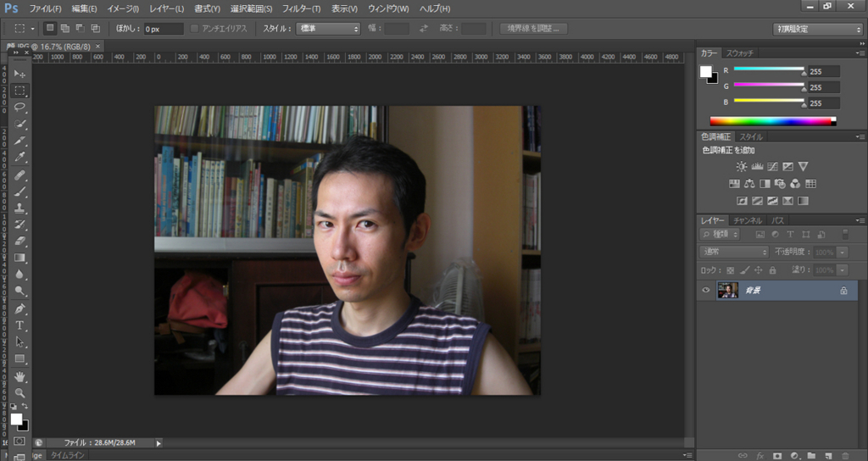Select the Quick Selection tool
Image resolution: width=868 pixels, height=461 pixels.
(20, 124)
